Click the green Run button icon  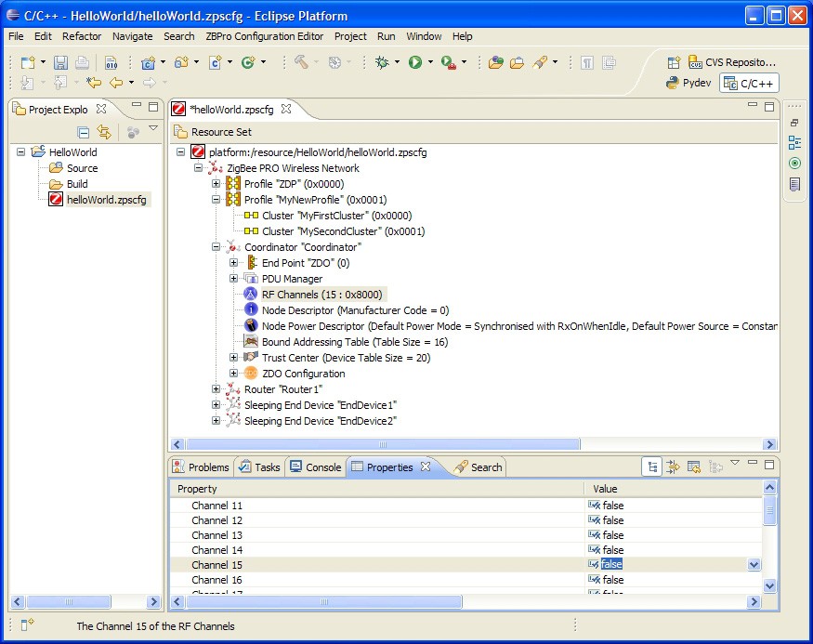pos(415,62)
